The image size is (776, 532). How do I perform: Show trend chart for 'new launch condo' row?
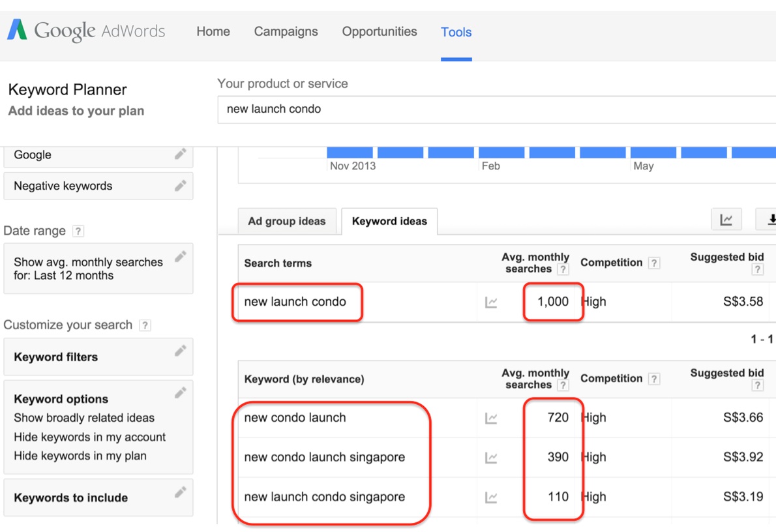[491, 302]
